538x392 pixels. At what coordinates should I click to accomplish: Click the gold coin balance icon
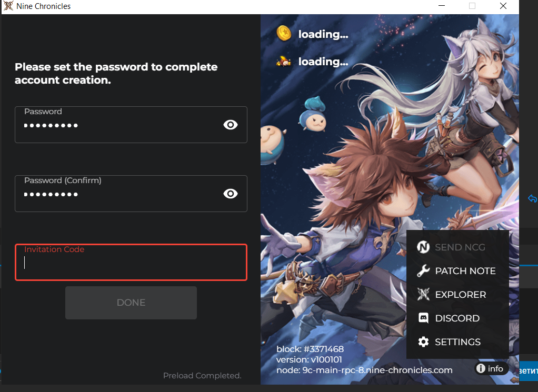[x=284, y=34]
